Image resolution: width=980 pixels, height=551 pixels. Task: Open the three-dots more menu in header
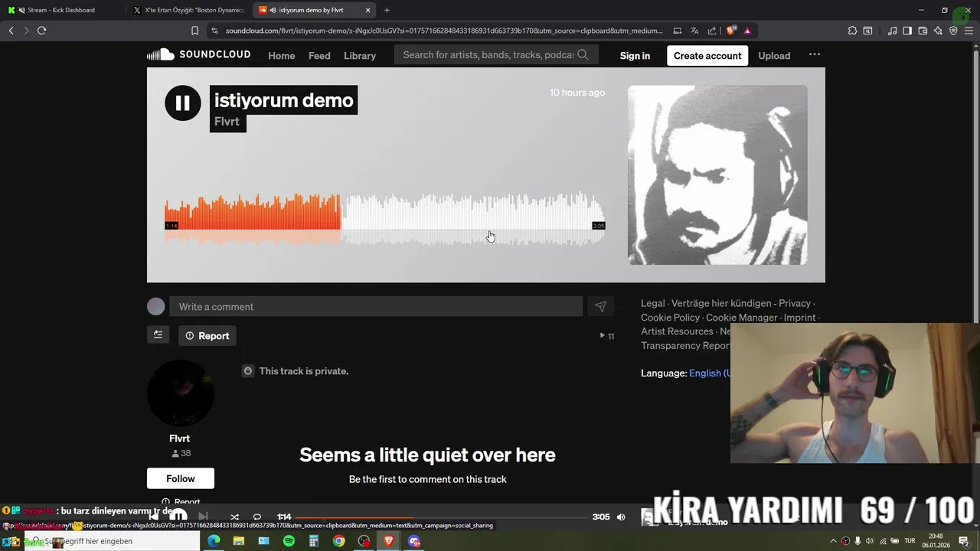[815, 55]
